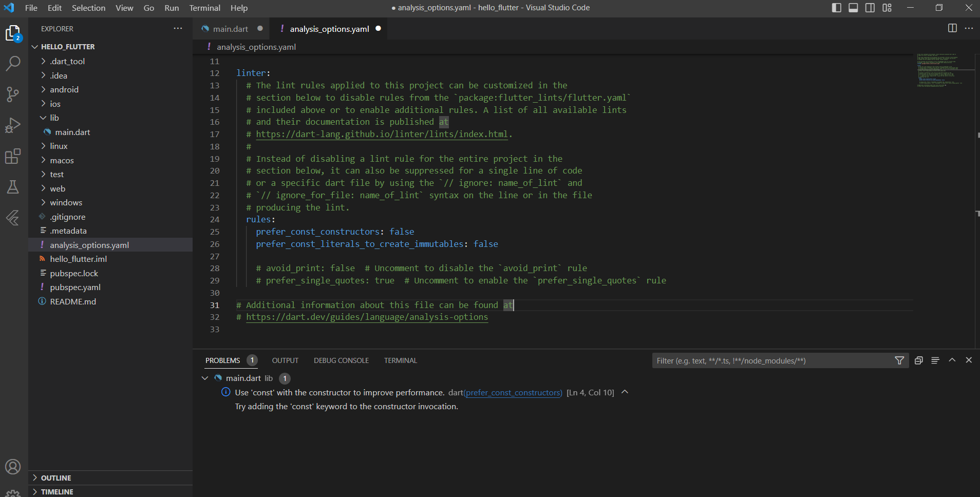Switch to the OUTPUT panel tab

(x=285, y=360)
